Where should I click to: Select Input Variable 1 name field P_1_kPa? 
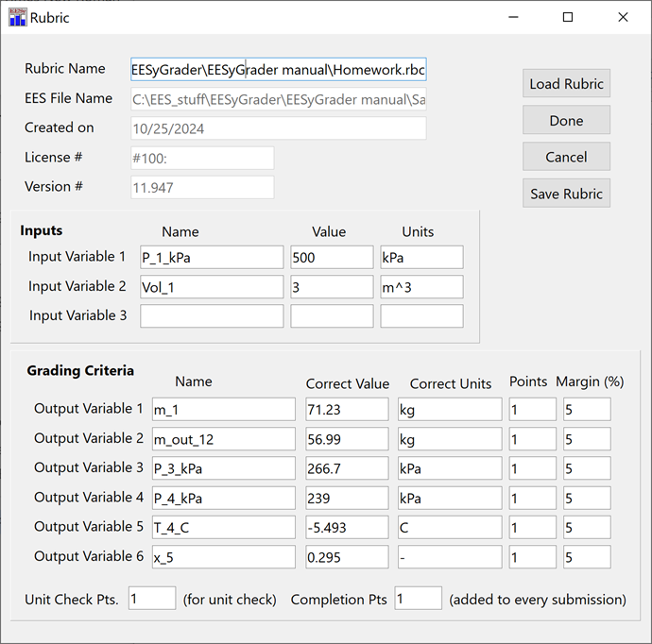pos(212,258)
